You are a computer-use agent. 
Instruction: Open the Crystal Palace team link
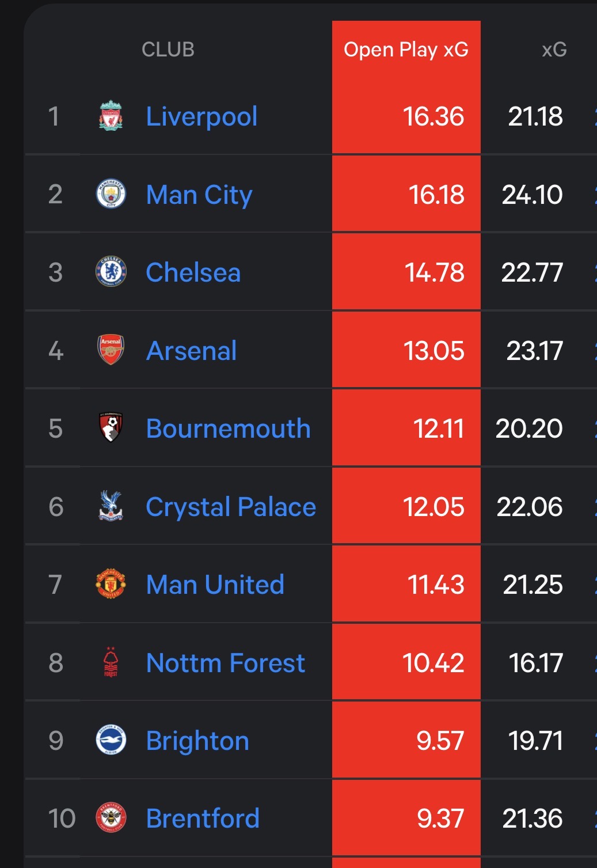[231, 507]
